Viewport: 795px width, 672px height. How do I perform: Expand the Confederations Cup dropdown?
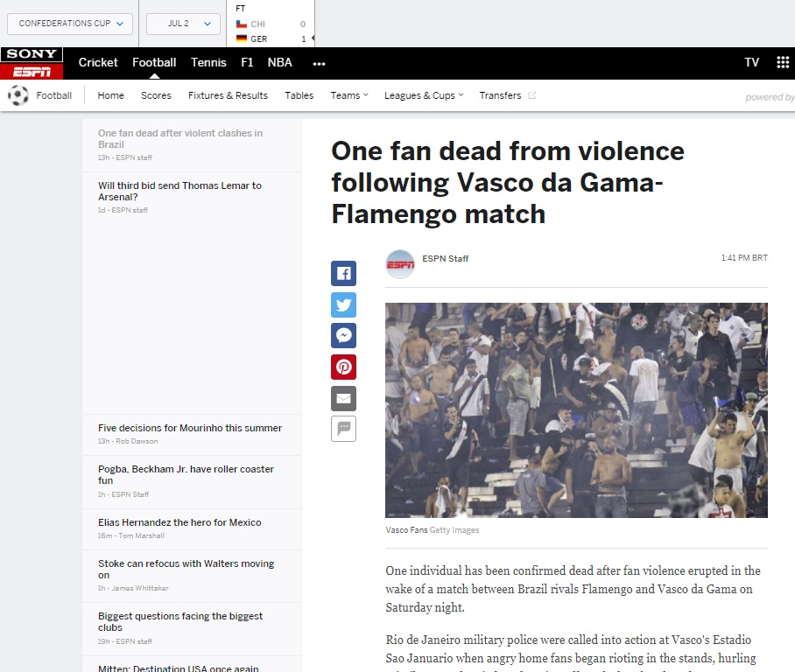pyautogui.click(x=70, y=24)
